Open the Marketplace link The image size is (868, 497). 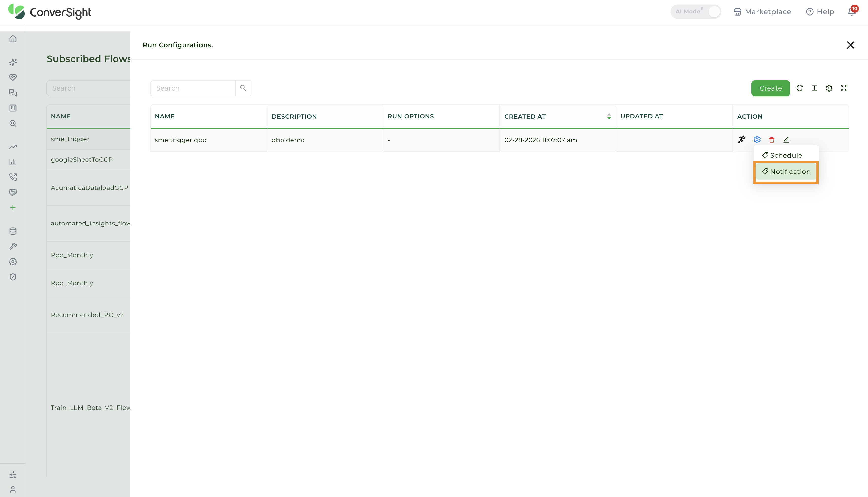click(762, 12)
